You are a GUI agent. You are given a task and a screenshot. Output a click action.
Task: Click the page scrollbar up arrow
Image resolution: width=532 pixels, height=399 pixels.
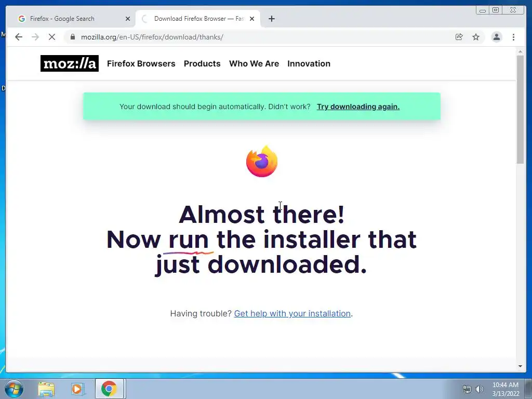click(x=521, y=51)
